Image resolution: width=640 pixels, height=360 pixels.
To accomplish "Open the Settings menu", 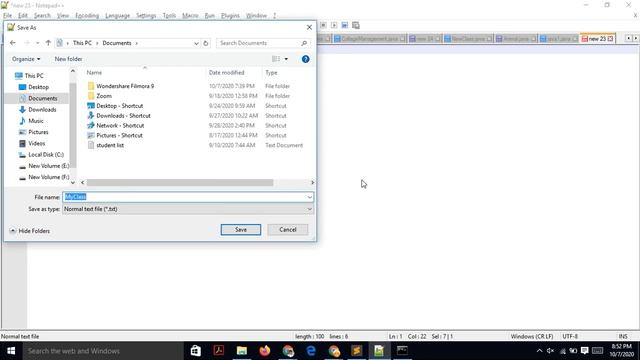I will 146,16.
